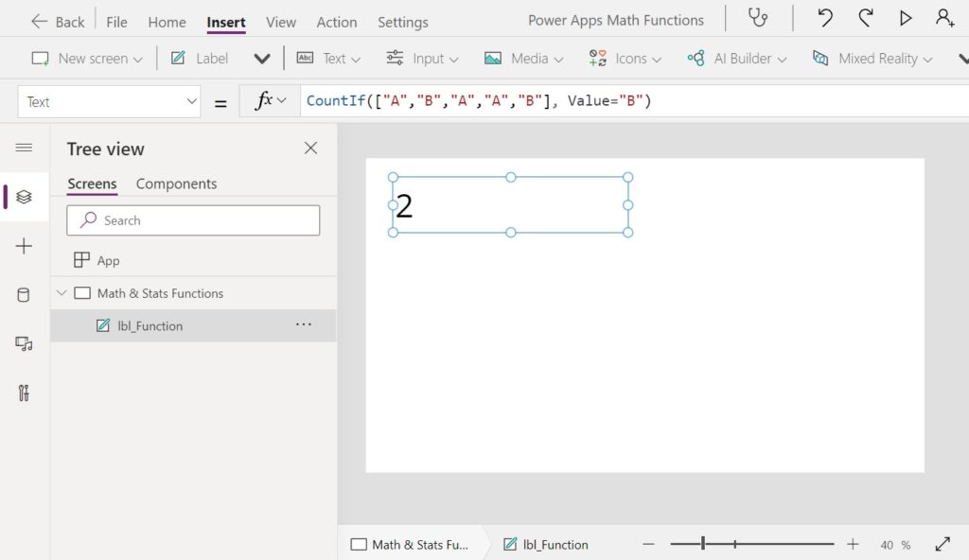The image size is (969, 560).
Task: Open the fx formula dropdown
Action: pos(271,100)
